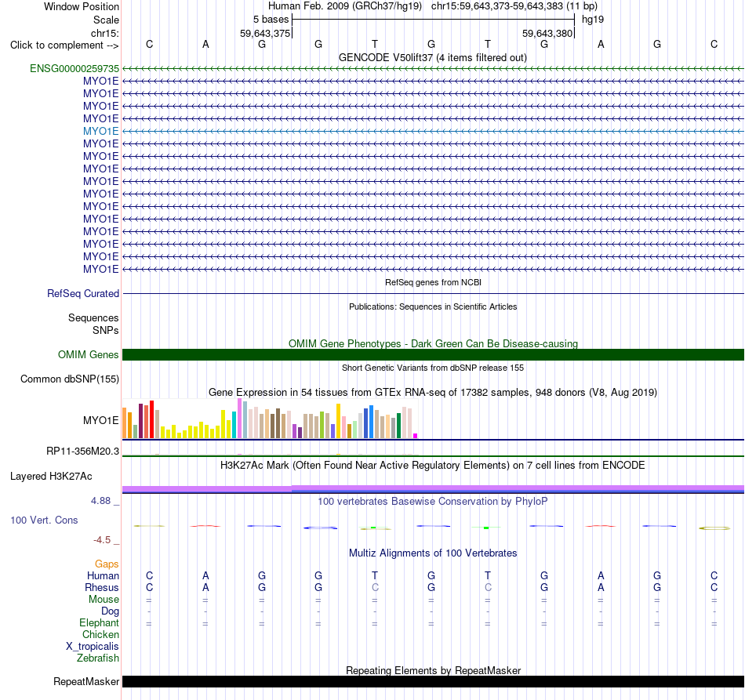
Task: Click the dark green OMIM Genes bar
Action: pyautogui.click(x=434, y=355)
